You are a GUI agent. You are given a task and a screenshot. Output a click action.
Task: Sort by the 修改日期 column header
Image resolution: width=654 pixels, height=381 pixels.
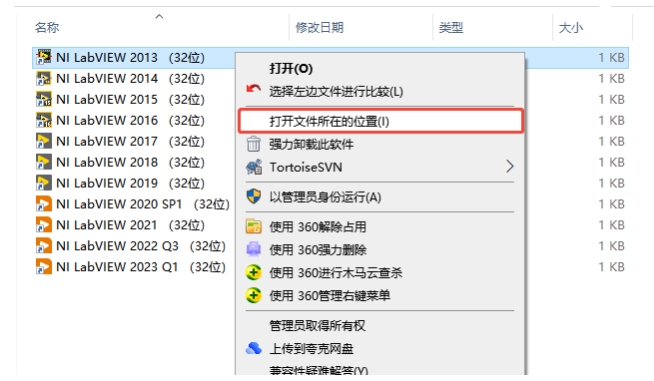(319, 28)
